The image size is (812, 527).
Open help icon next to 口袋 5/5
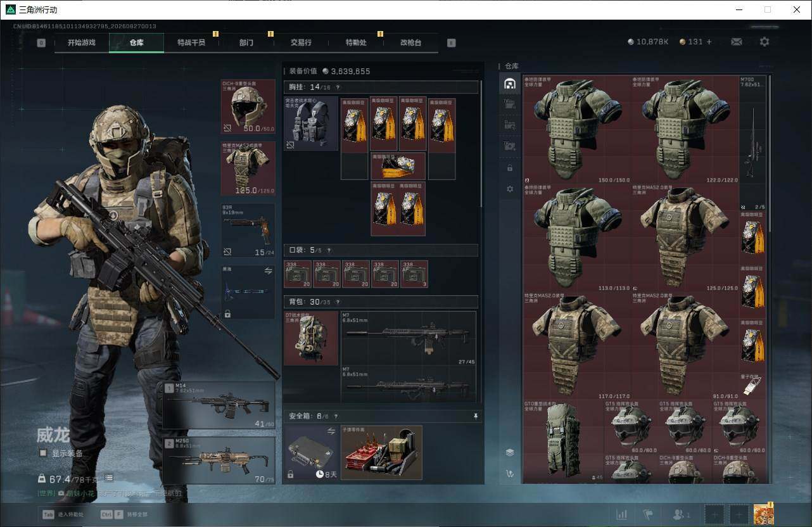[329, 250]
